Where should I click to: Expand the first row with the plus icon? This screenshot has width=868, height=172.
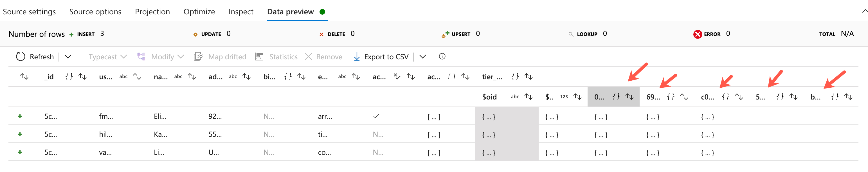(x=20, y=116)
